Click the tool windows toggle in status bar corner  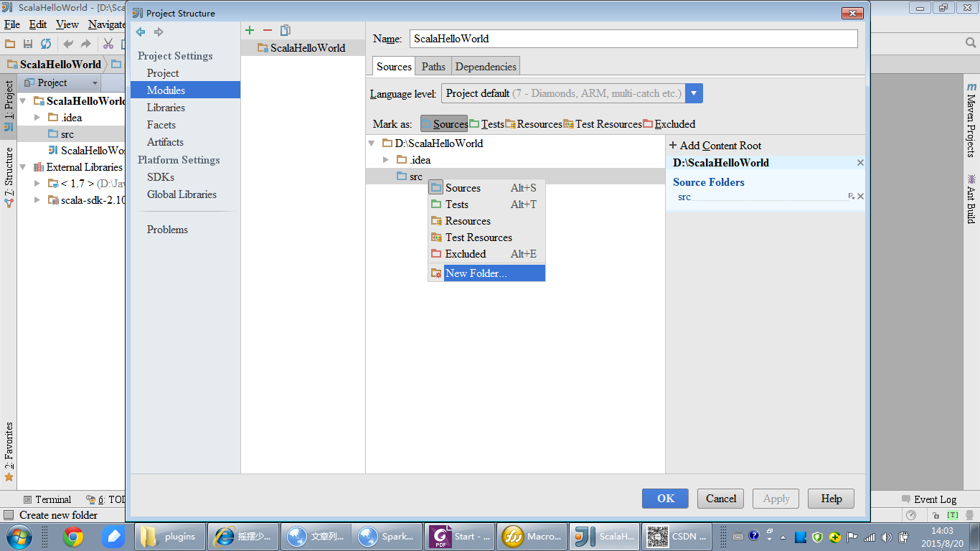pyautogui.click(x=9, y=515)
